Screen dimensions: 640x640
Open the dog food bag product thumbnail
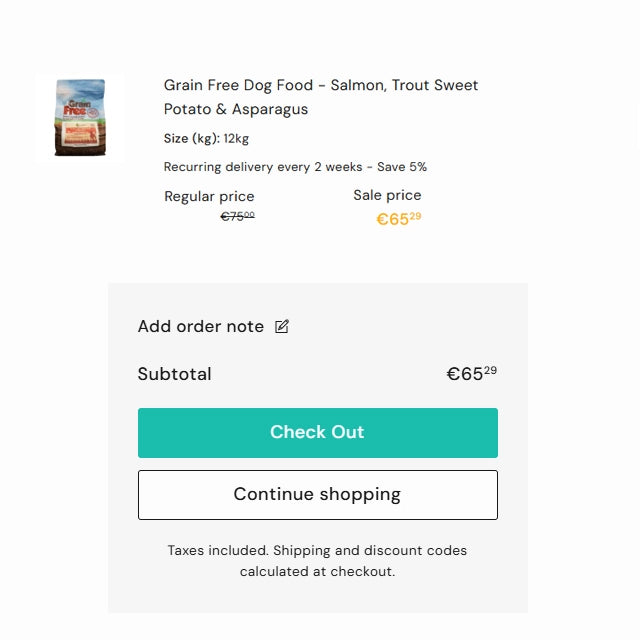80,117
